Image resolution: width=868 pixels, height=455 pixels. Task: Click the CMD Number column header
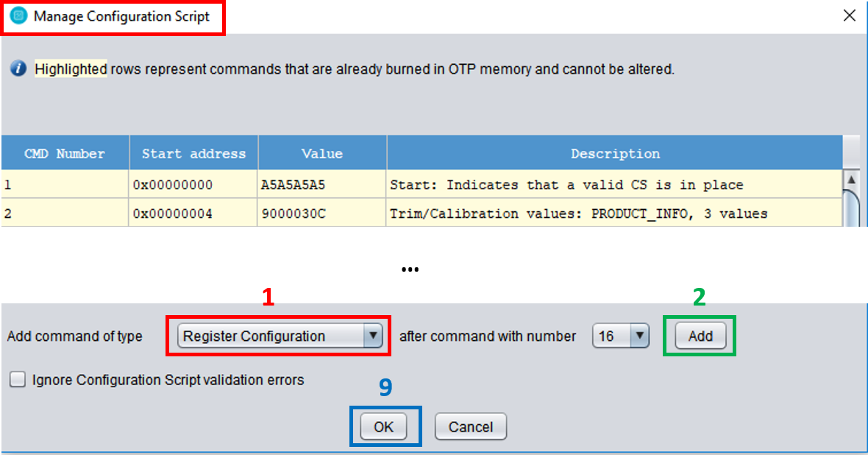pos(65,154)
